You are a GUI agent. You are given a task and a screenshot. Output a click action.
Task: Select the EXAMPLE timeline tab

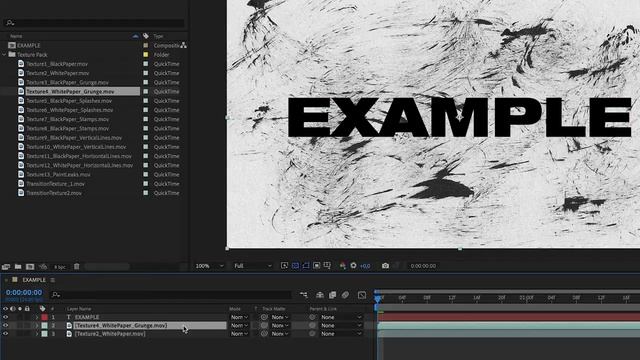tap(34, 280)
